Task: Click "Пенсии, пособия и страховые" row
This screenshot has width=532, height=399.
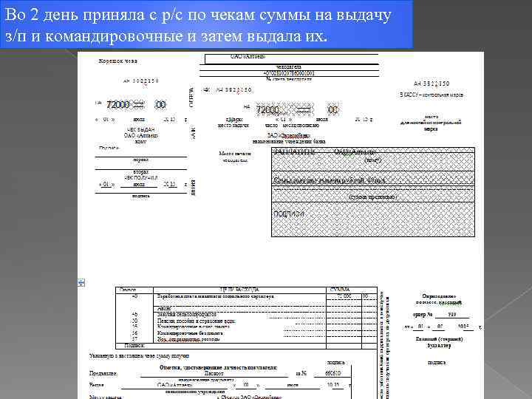Action: tap(196, 321)
